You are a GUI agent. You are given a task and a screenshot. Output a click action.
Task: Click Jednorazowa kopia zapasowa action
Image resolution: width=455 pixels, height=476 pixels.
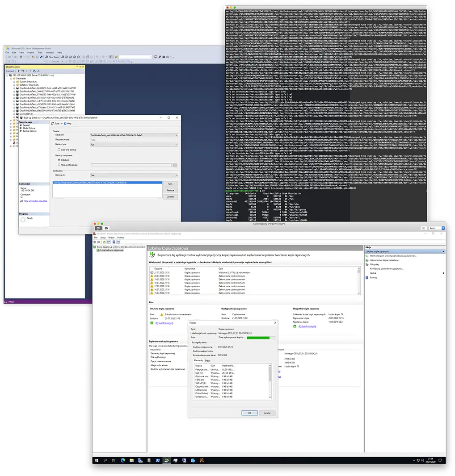point(384,260)
